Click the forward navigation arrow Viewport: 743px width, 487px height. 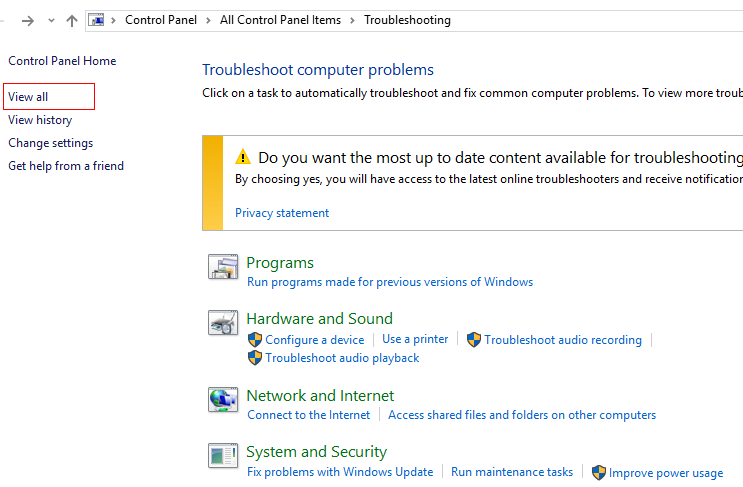coord(28,20)
